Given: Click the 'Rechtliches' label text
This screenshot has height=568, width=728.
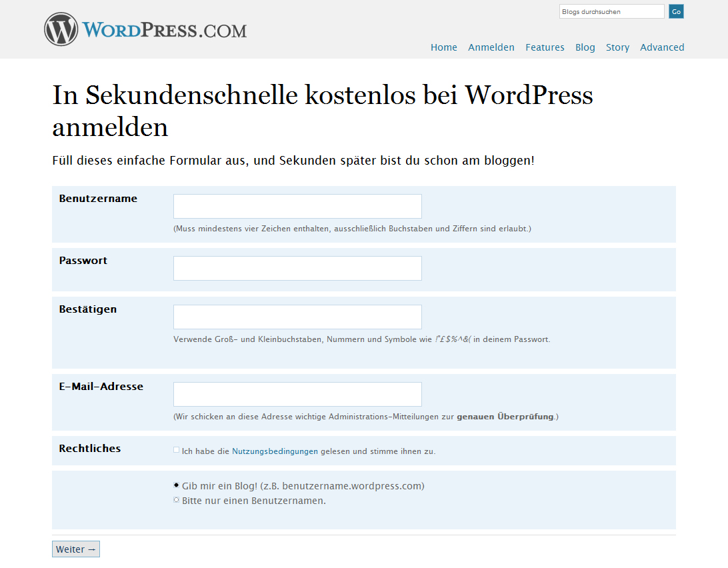Looking at the screenshot, I should 89,449.
